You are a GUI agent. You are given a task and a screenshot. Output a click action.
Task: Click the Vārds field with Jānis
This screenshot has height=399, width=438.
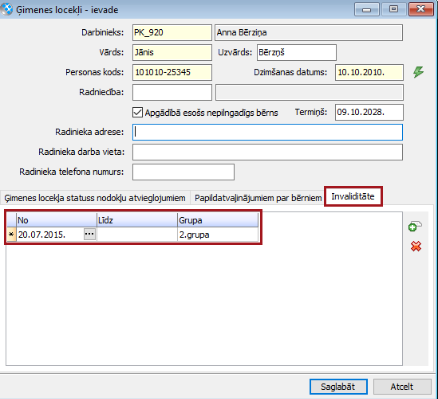click(172, 52)
